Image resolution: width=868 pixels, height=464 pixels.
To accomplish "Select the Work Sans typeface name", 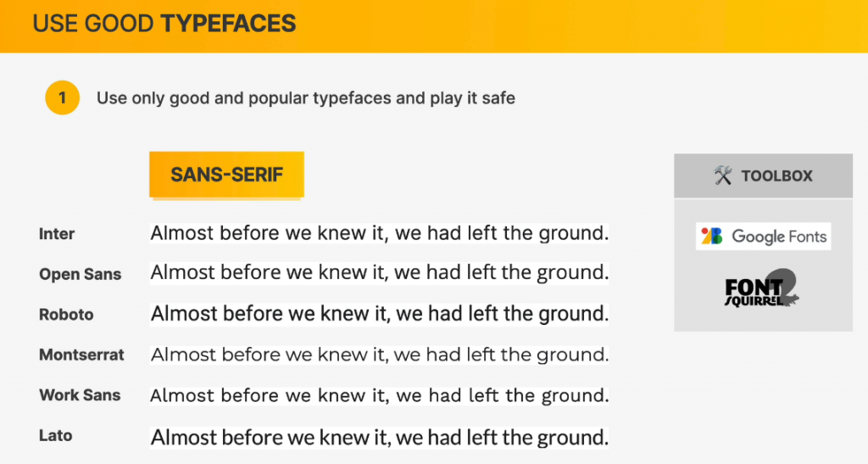I will pos(80,395).
